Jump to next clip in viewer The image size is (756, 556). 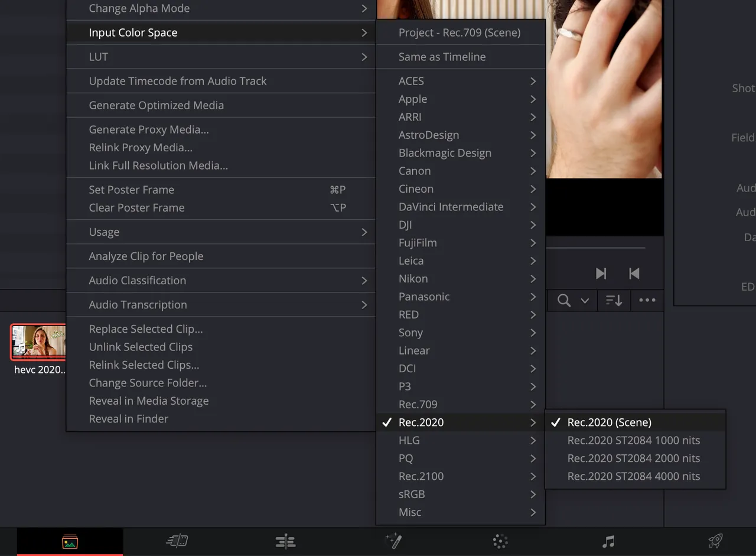(601, 274)
